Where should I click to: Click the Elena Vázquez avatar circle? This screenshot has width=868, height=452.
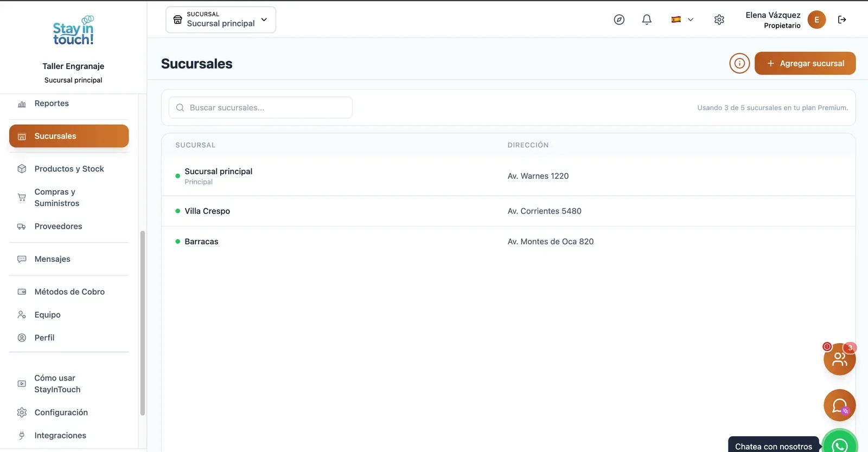(x=816, y=20)
